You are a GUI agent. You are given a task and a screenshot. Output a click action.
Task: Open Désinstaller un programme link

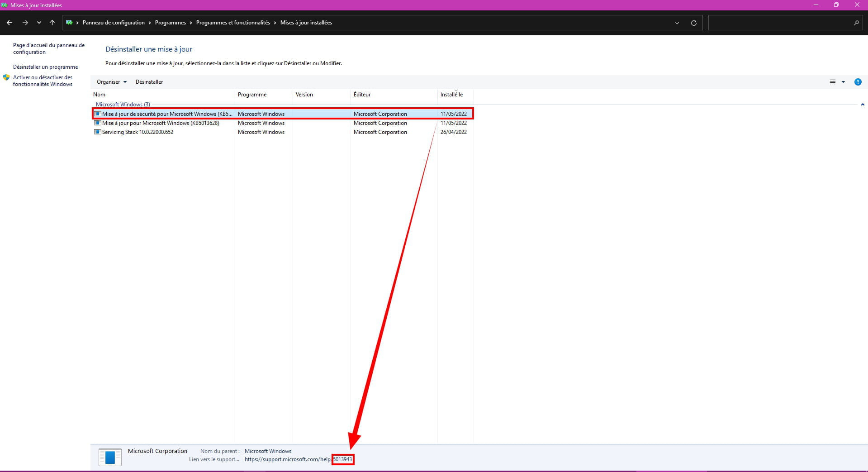pyautogui.click(x=45, y=67)
